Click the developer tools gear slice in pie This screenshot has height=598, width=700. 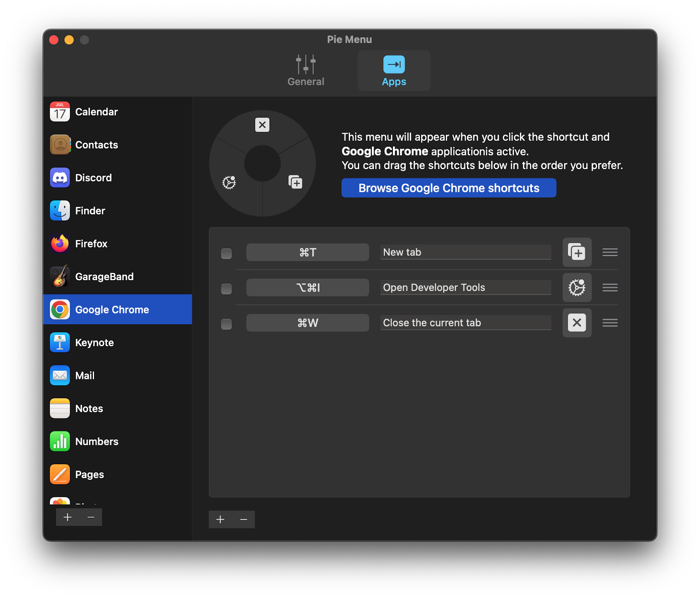229,182
